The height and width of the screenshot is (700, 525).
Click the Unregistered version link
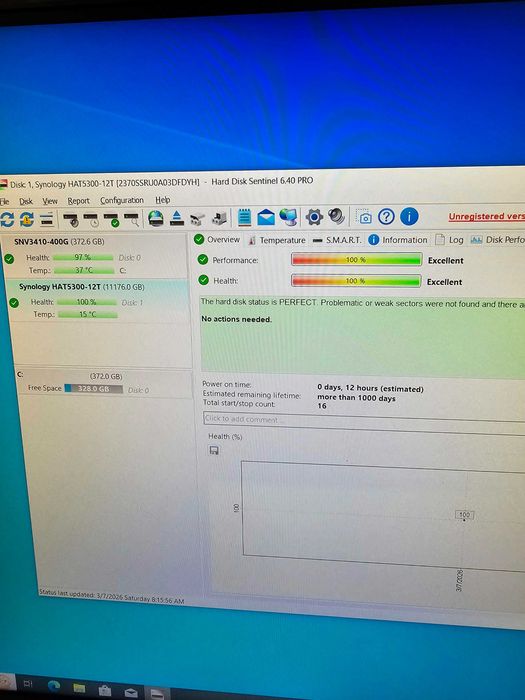[x=487, y=217]
